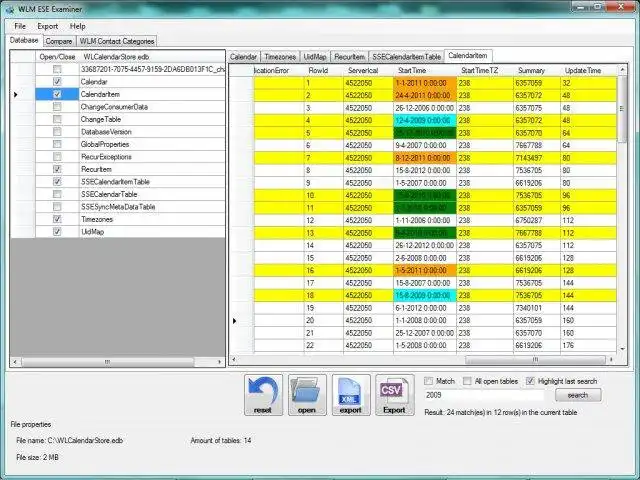Image resolution: width=640 pixels, height=480 pixels.
Task: Click the WLCalendarStore.edb column header
Action: (152, 57)
